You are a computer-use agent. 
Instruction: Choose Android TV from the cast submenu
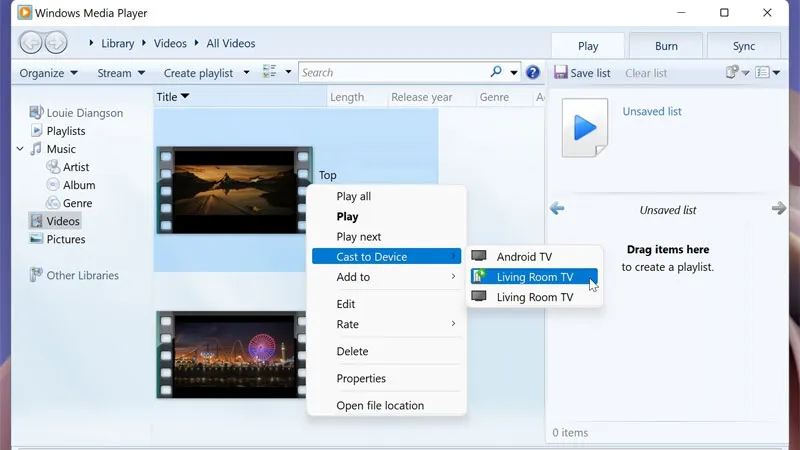coord(524,257)
